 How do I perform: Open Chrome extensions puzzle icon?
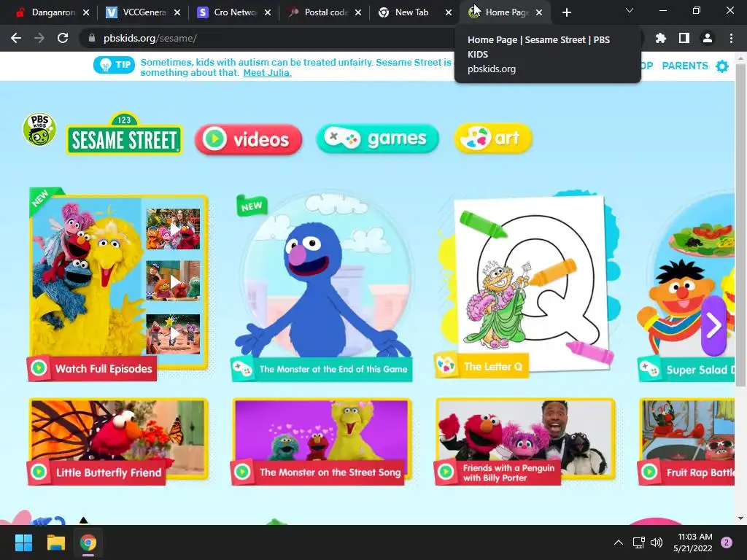tap(660, 38)
